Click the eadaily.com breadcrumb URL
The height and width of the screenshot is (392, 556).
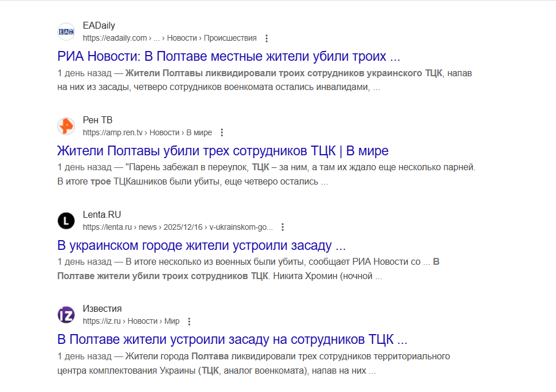point(170,38)
